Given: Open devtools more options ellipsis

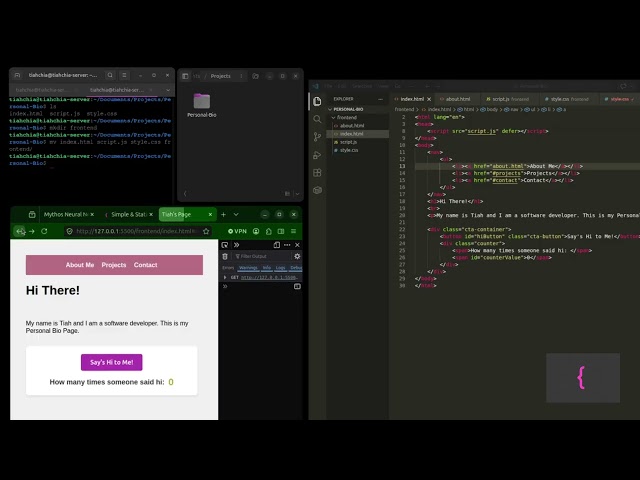Looking at the screenshot, I should [287, 245].
